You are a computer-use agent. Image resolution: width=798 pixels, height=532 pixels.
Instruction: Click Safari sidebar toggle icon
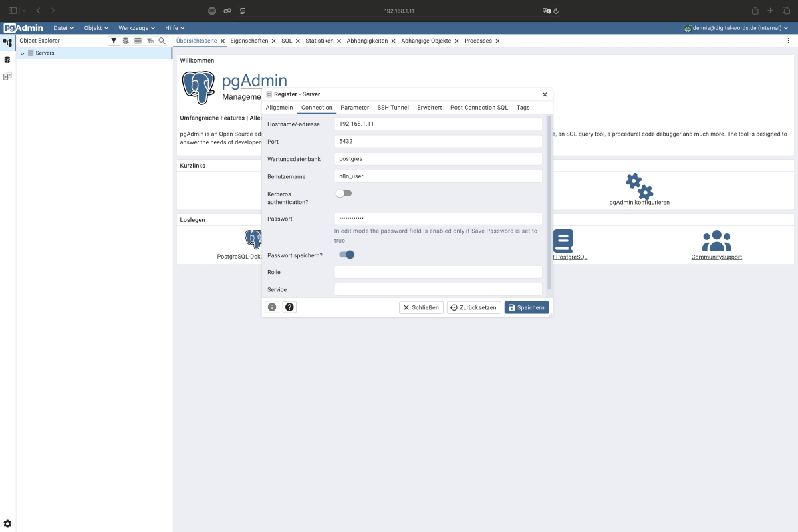click(x=13, y=11)
